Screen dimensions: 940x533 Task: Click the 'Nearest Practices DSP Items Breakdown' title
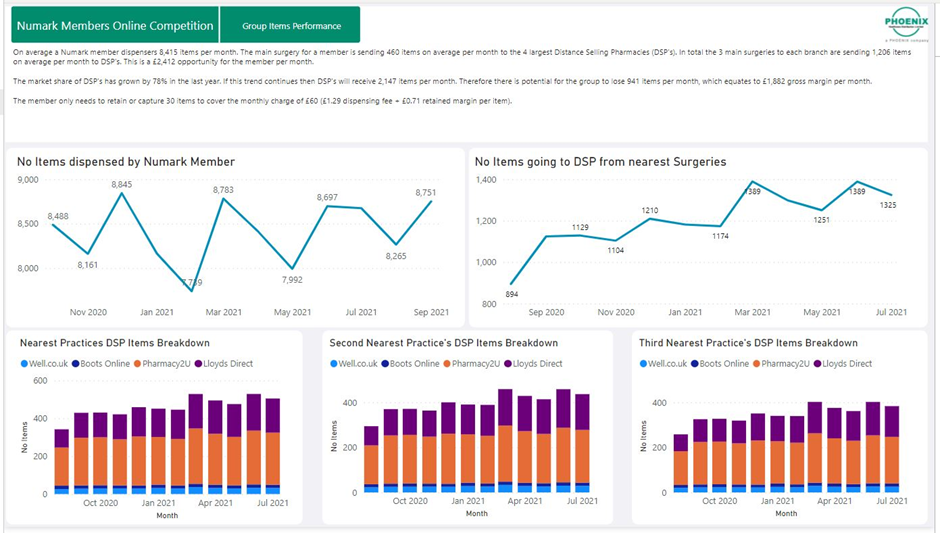coord(115,343)
